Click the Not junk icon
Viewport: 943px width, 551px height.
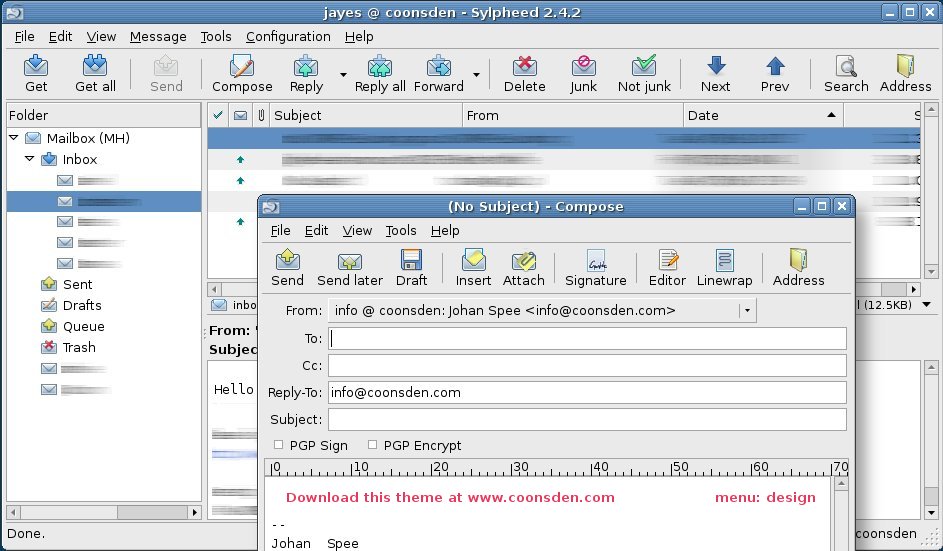[x=644, y=66]
